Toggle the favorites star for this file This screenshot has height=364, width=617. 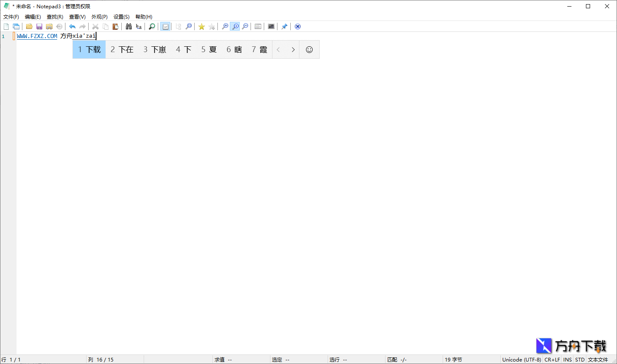click(201, 26)
